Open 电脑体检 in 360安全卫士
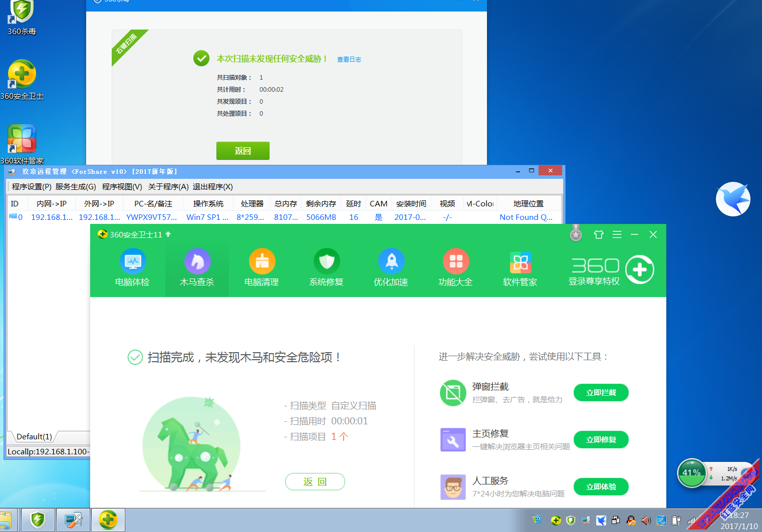The height and width of the screenshot is (532, 762). [132, 268]
